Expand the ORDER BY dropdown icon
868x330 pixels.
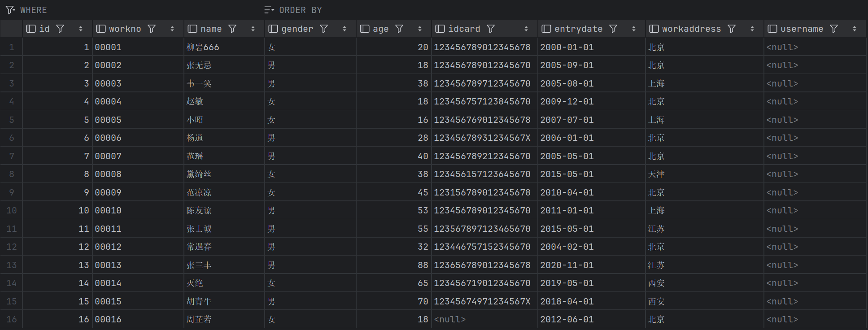click(x=269, y=10)
